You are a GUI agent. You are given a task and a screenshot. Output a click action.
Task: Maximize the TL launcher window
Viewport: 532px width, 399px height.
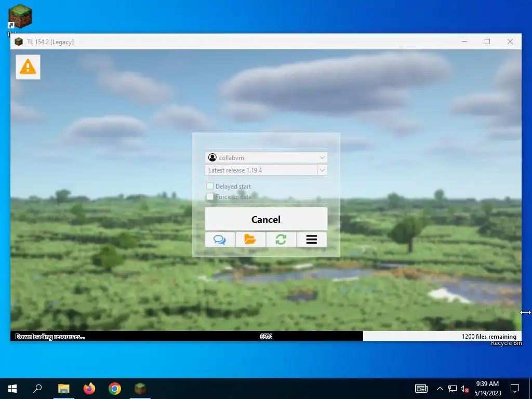487,42
